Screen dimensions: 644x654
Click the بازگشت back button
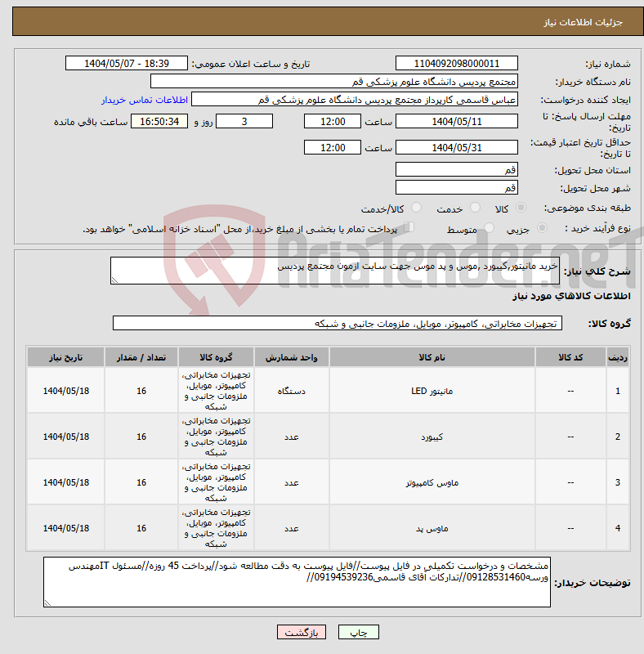click(x=302, y=632)
